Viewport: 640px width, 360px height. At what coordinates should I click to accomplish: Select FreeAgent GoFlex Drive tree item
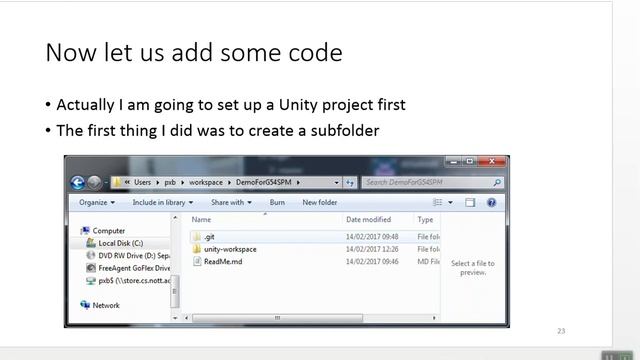pos(134,268)
